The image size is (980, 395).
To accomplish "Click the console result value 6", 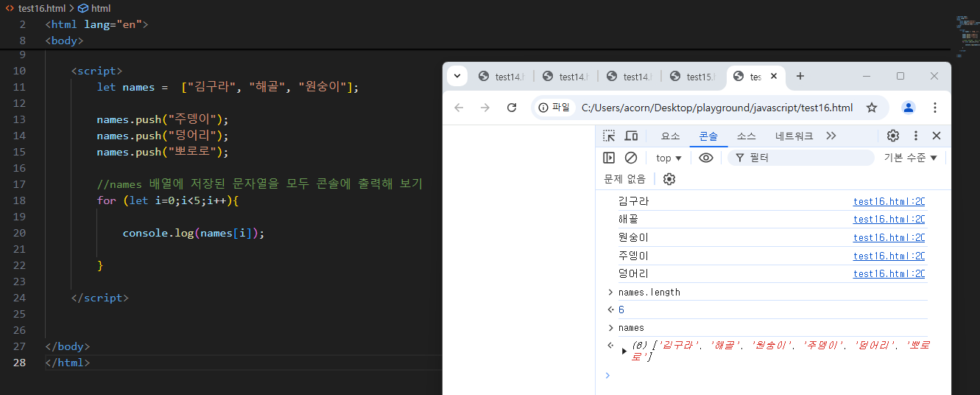I will pos(621,310).
